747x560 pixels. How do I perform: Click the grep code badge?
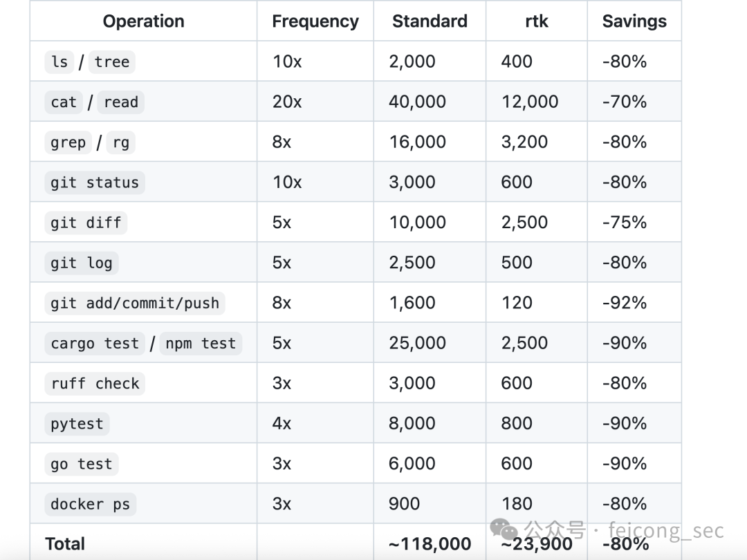(68, 142)
